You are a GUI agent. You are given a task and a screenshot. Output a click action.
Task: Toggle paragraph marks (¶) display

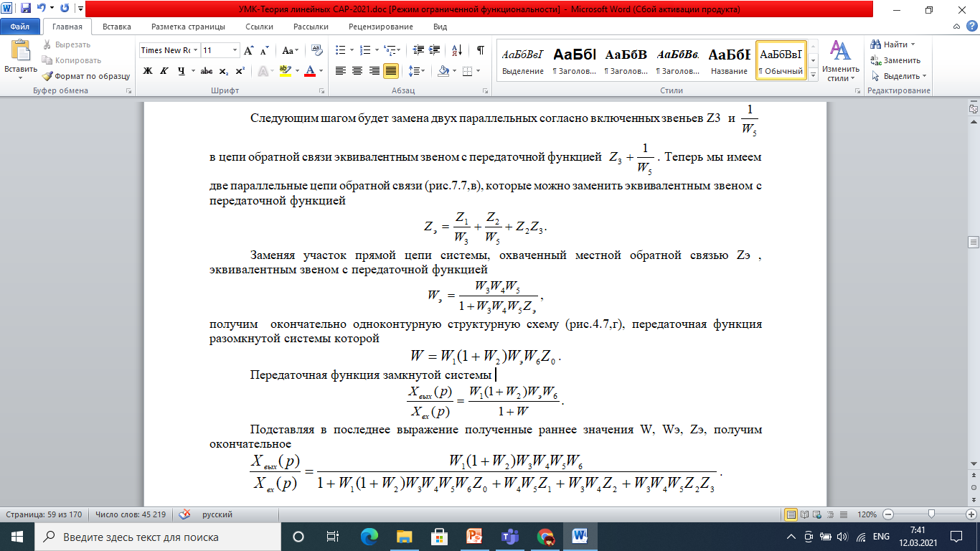pyautogui.click(x=481, y=50)
